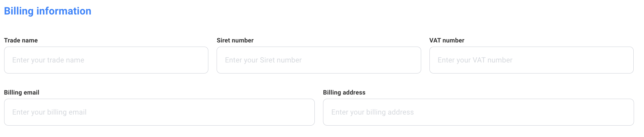The height and width of the screenshot is (137, 644).
Task: Click the Trade name input field
Action: (106, 60)
